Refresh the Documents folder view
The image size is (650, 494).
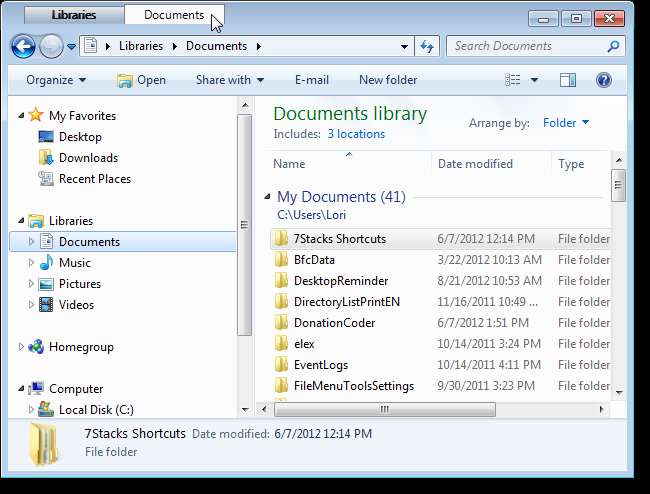pos(427,46)
